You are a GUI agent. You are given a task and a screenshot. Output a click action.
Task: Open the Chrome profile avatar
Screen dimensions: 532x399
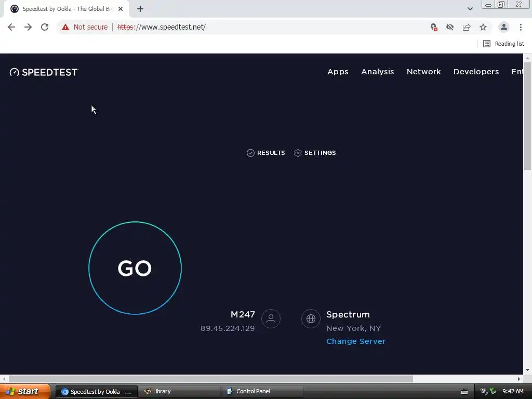[x=504, y=27]
